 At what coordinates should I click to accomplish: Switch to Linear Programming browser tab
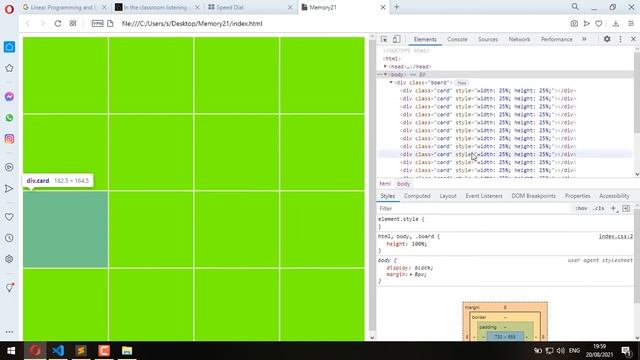pos(64,7)
